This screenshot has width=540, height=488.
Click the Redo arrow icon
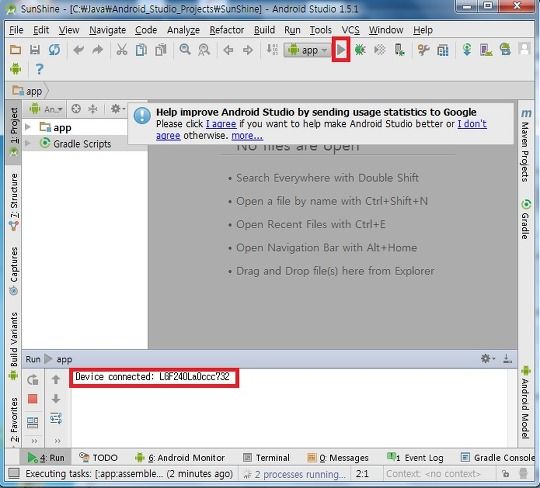click(98, 50)
